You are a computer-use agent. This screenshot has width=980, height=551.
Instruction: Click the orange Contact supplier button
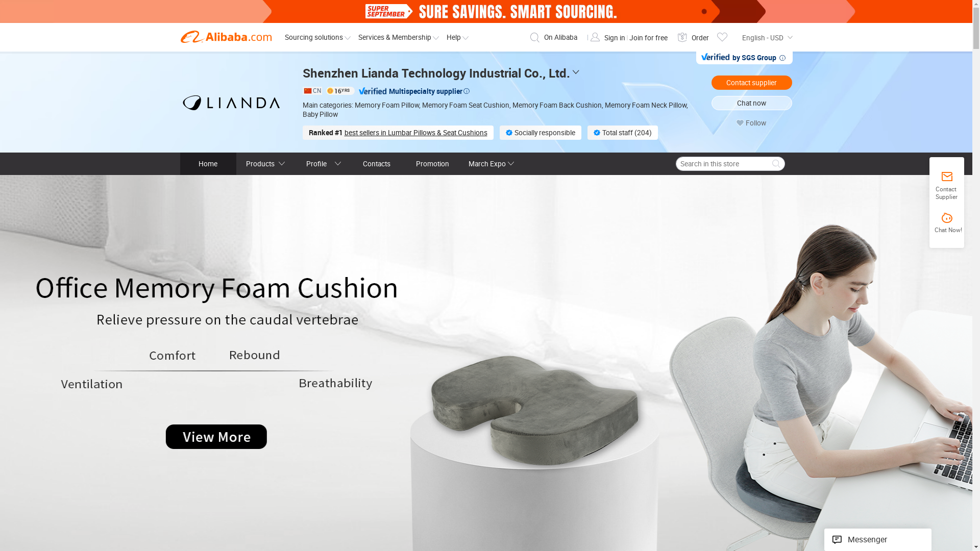[x=751, y=83]
